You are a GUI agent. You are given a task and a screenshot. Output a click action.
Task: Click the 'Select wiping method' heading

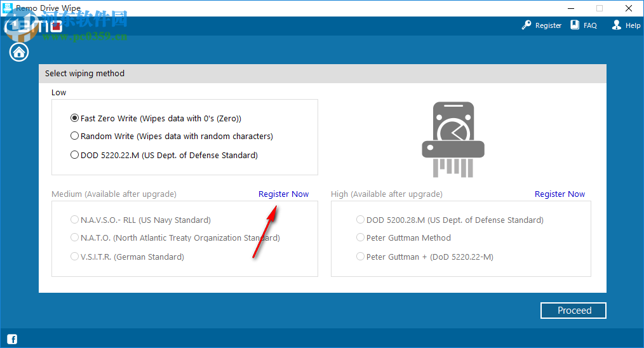click(x=84, y=73)
